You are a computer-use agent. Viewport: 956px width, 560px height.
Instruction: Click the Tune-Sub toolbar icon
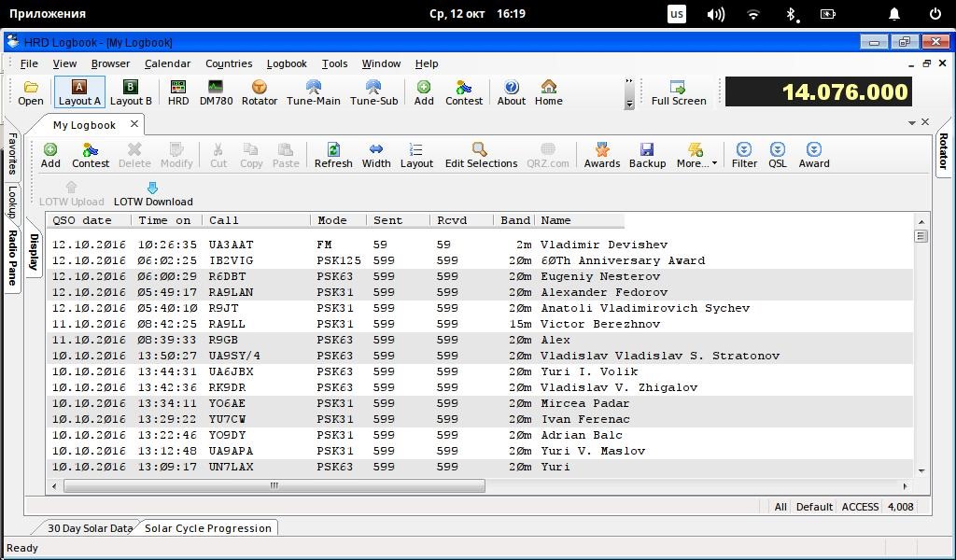(x=373, y=92)
